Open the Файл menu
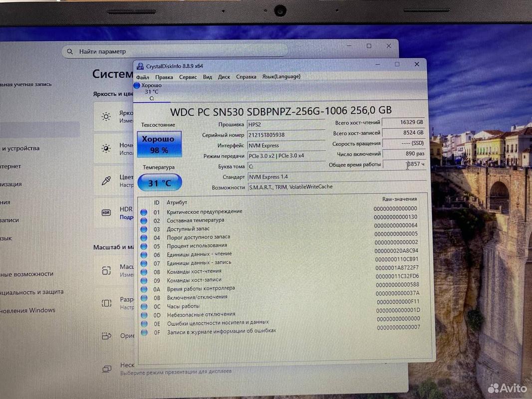 pyautogui.click(x=142, y=77)
